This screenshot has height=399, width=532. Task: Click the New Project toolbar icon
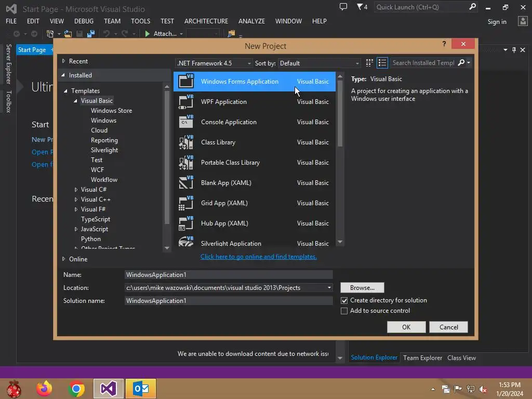tap(50, 34)
